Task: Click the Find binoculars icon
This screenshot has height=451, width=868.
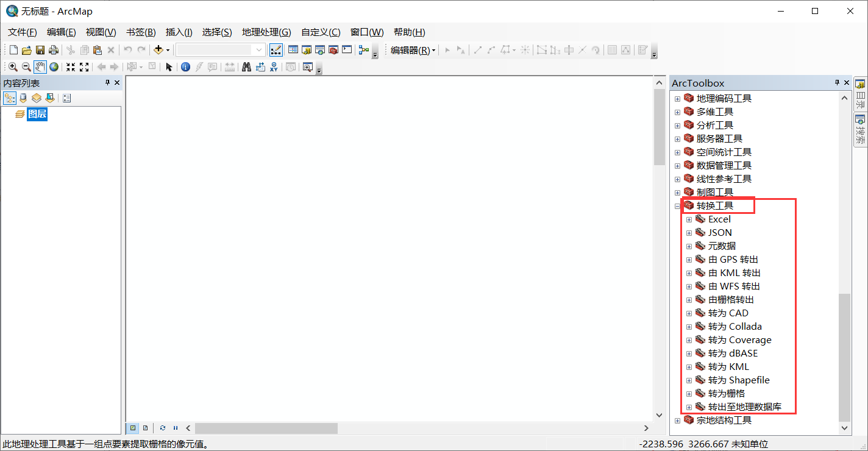Action: (247, 67)
